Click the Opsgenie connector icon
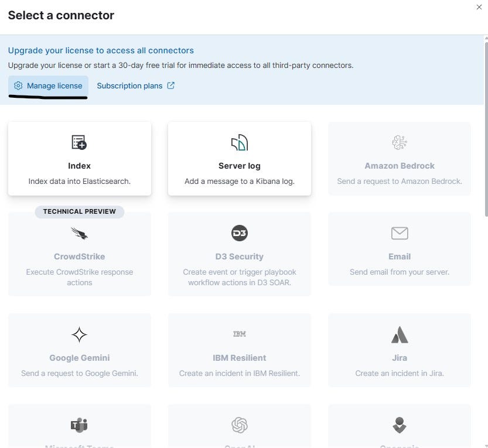This screenshot has height=448, width=488. 400,425
